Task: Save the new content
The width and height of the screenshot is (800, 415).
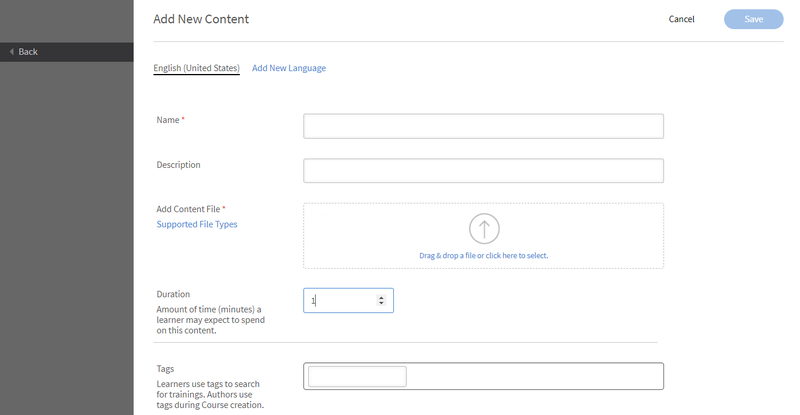Action: click(x=754, y=19)
